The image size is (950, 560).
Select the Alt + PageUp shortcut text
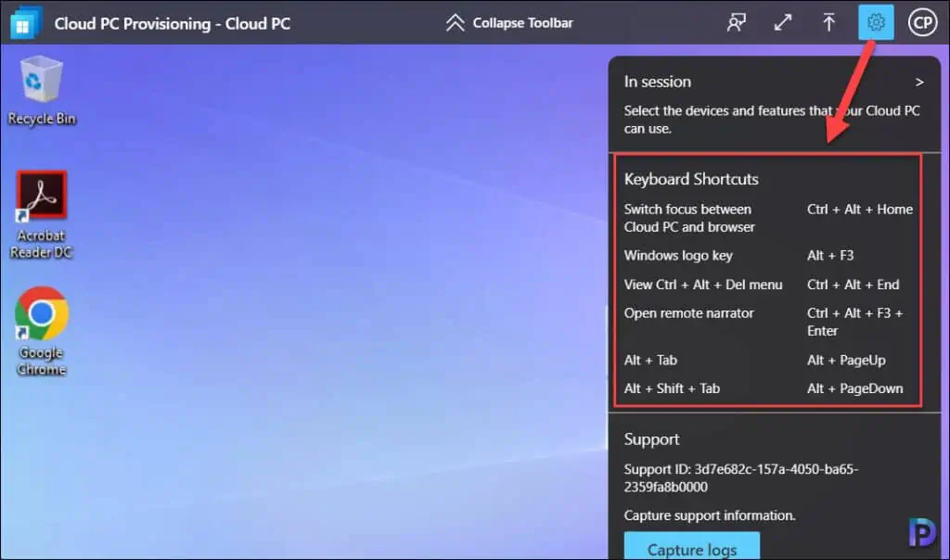point(846,361)
